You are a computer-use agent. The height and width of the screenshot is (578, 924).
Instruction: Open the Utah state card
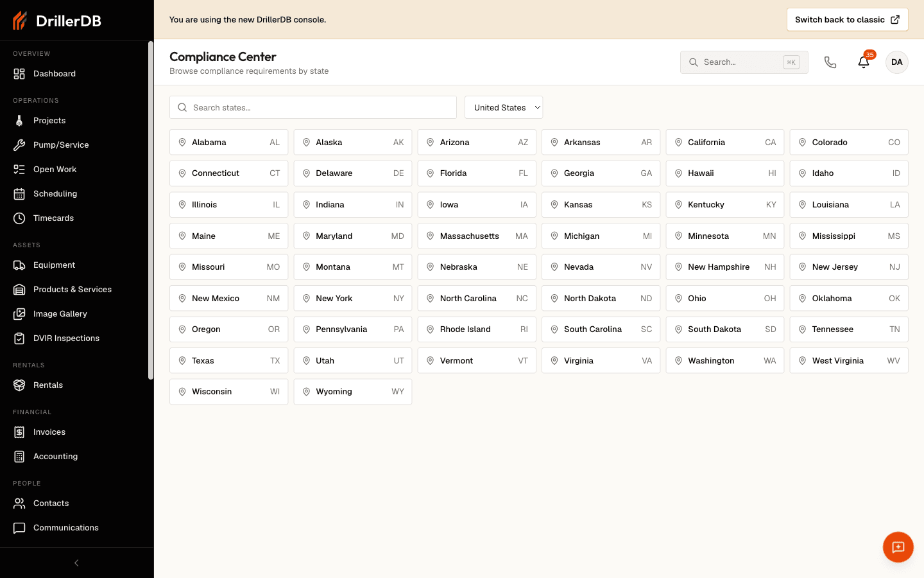[353, 361]
